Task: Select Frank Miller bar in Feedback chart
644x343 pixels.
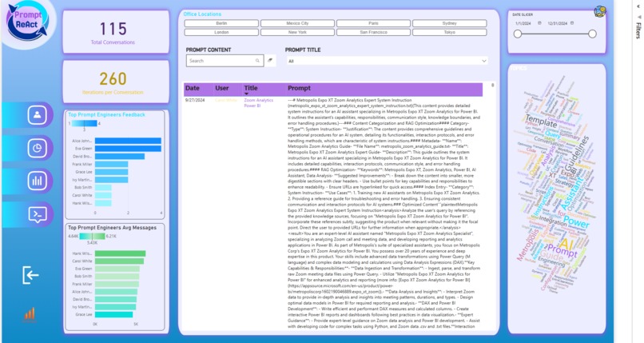Action: (x=111, y=165)
